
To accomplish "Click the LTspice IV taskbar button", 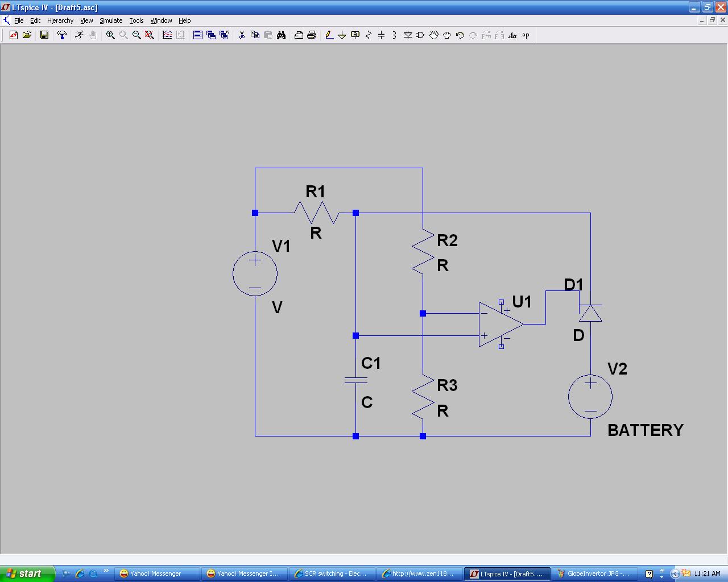I will point(507,574).
